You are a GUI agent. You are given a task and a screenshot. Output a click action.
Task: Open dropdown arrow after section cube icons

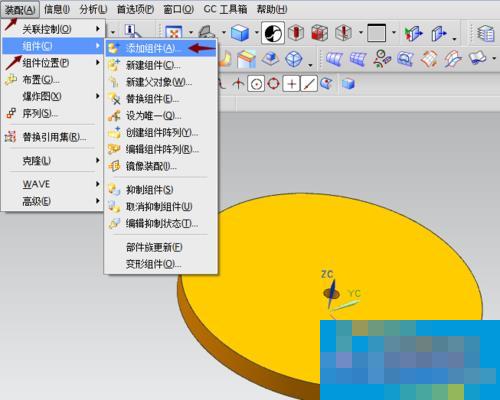pyautogui.click(x=361, y=33)
